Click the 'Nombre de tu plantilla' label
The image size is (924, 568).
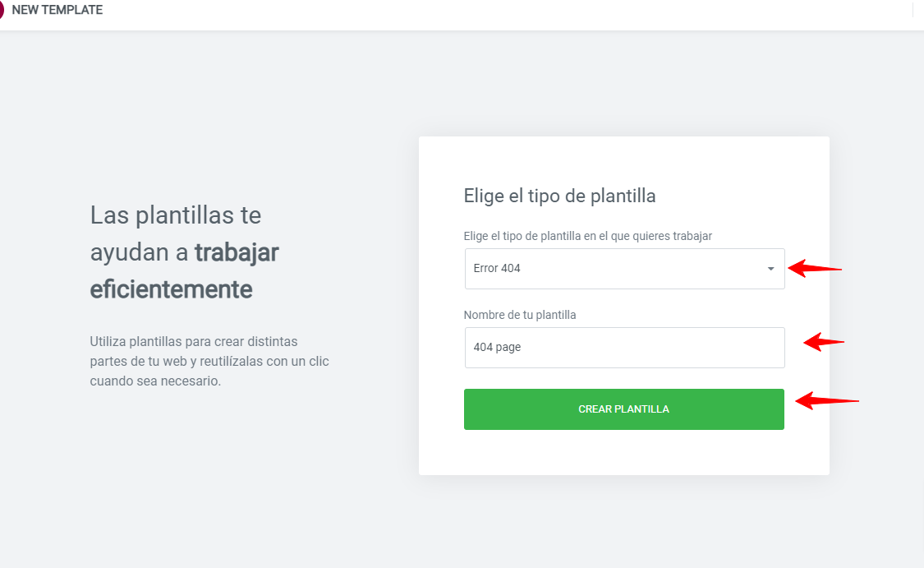tap(520, 315)
